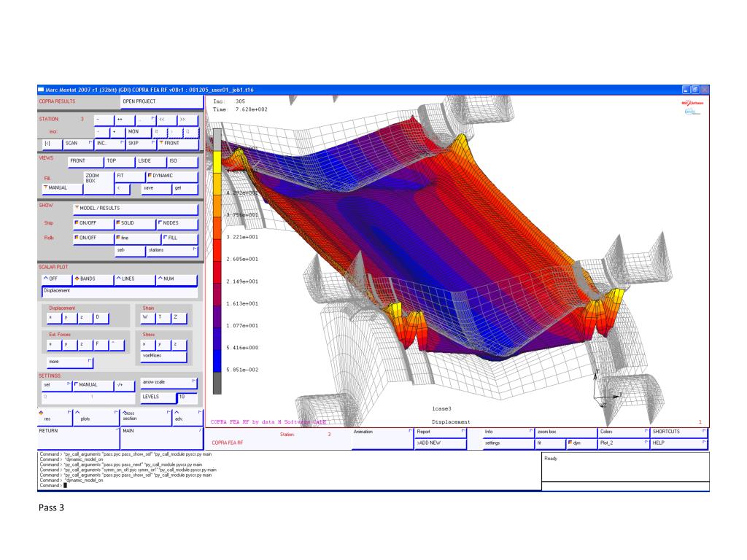Viewport: 747px width, 560px height.
Task: Jump forward with the >> station button
Action: [187, 120]
